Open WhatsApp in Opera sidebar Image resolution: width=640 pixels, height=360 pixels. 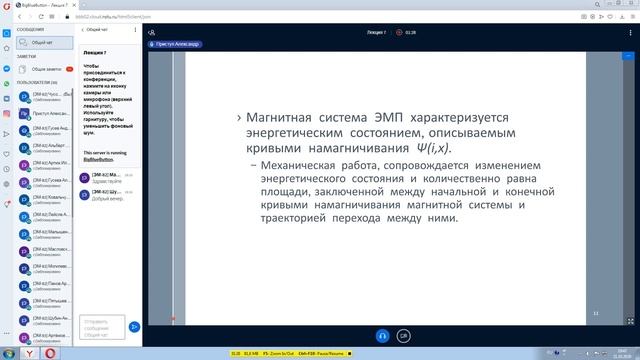click(x=7, y=84)
